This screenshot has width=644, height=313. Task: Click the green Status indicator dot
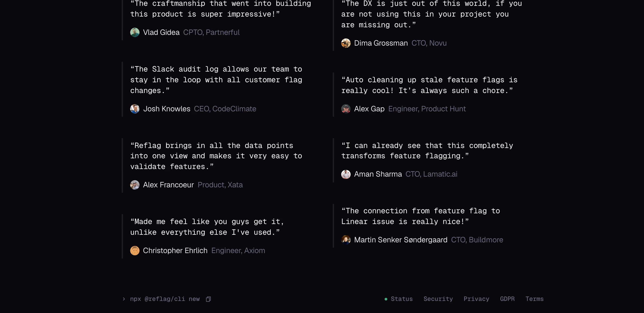tap(386, 299)
